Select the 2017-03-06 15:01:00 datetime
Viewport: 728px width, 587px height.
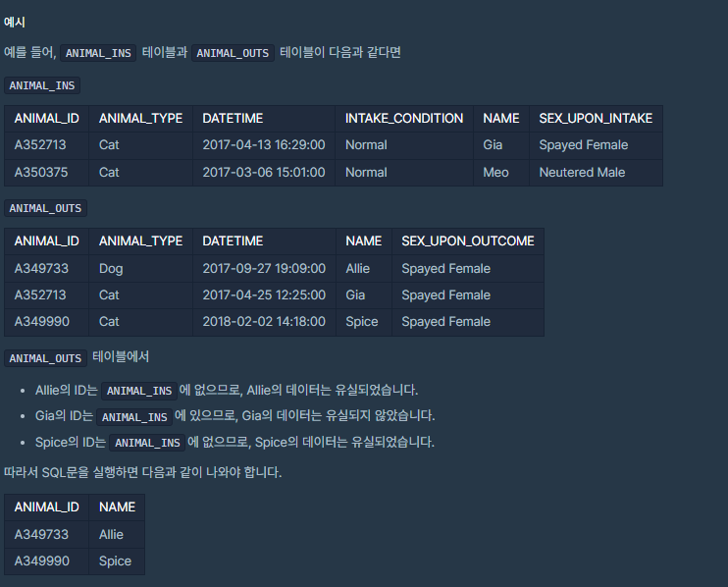(264, 173)
